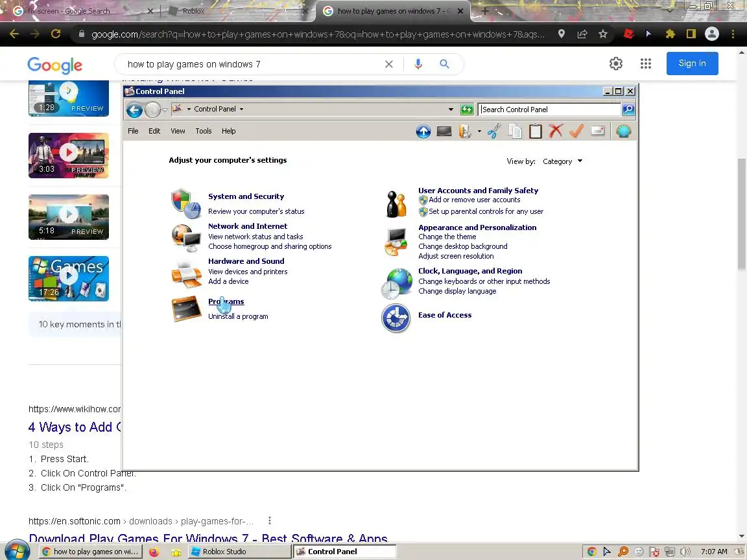Click the green refresh icon beside address bar

tap(467, 110)
